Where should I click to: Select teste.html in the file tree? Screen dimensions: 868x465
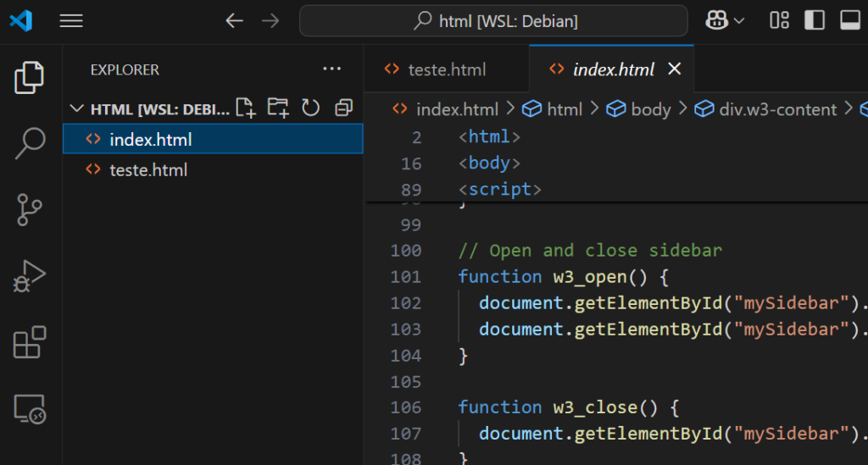148,170
